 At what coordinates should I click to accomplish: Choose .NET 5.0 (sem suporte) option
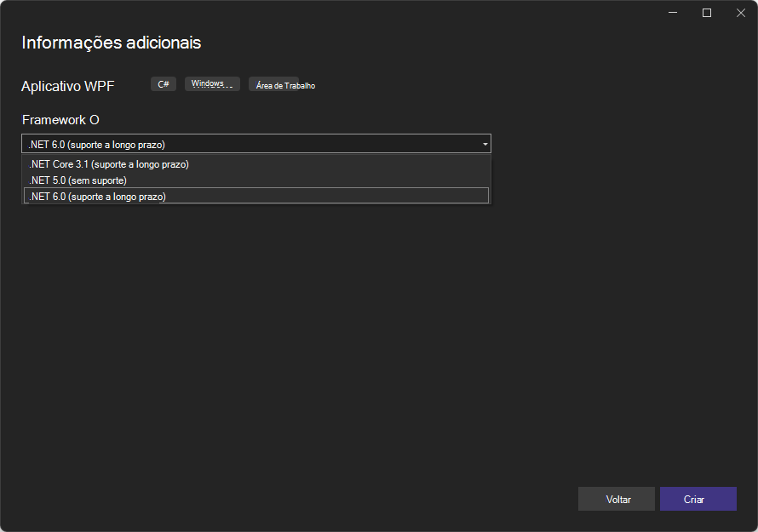(x=78, y=180)
